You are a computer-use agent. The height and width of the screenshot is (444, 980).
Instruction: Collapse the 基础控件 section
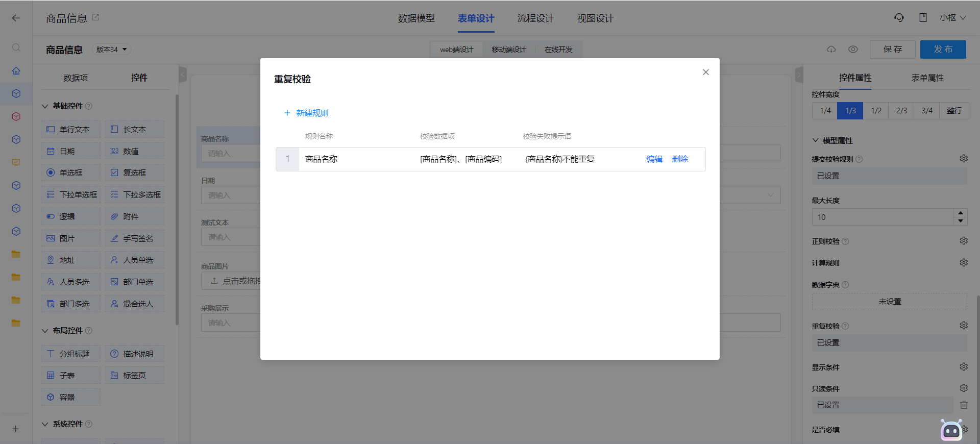[45, 106]
